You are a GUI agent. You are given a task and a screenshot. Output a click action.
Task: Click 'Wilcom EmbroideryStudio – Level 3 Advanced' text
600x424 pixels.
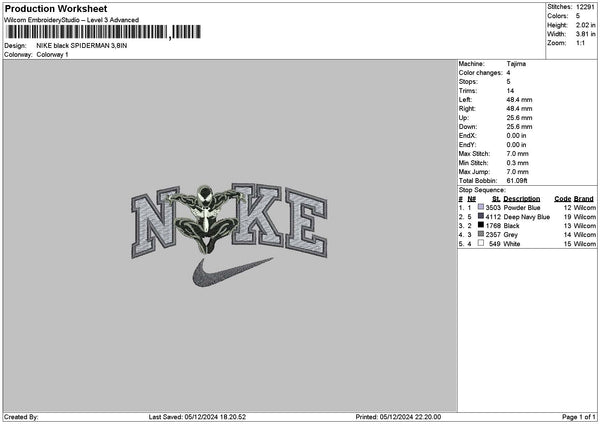click(x=72, y=20)
